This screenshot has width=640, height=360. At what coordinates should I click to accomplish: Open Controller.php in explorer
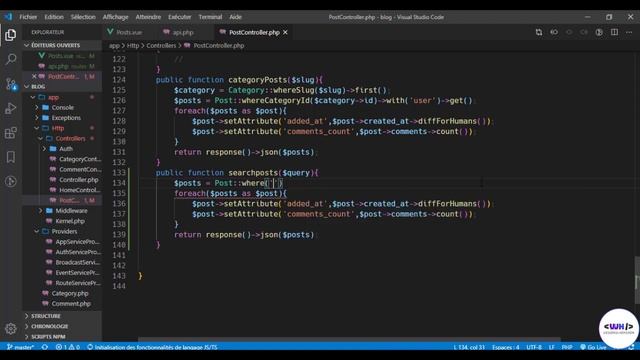[78, 180]
